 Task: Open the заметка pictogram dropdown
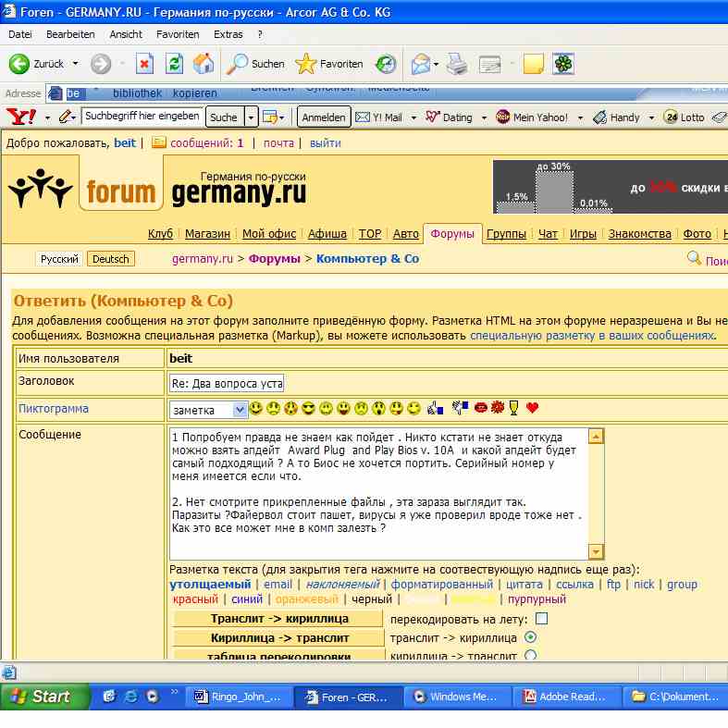click(x=208, y=410)
